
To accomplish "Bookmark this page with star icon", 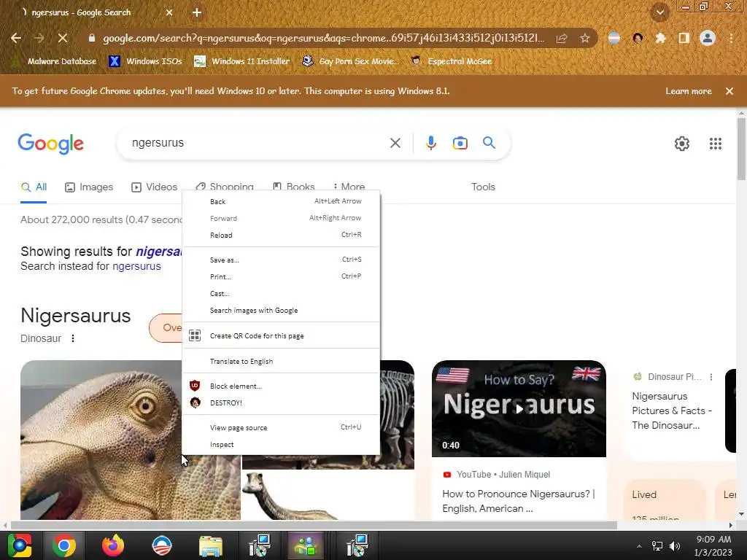I will (585, 38).
